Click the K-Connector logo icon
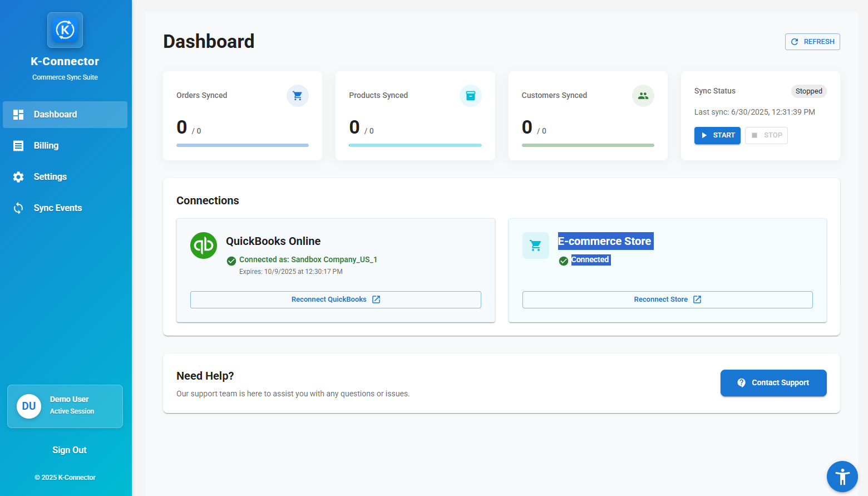The width and height of the screenshot is (868, 496). [65, 30]
